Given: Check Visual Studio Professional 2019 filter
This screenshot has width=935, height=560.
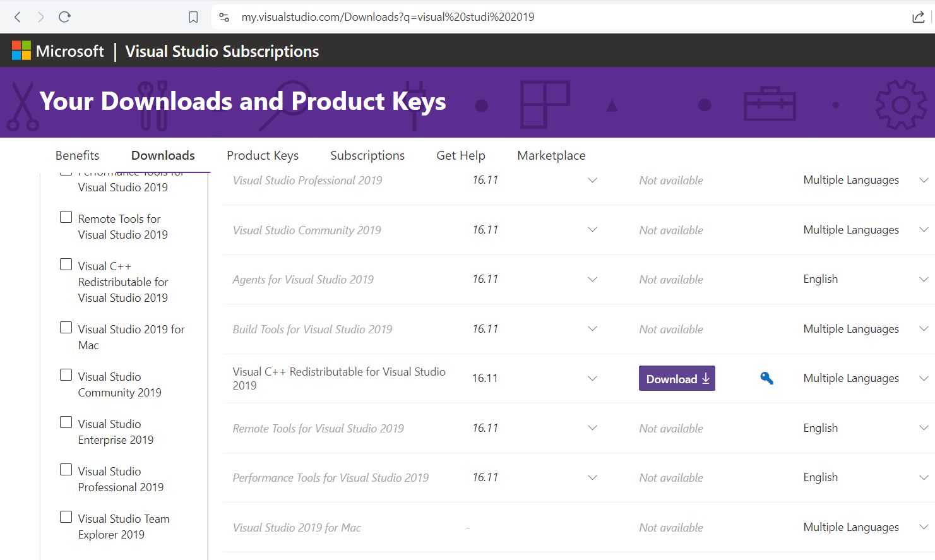Looking at the screenshot, I should [x=66, y=470].
